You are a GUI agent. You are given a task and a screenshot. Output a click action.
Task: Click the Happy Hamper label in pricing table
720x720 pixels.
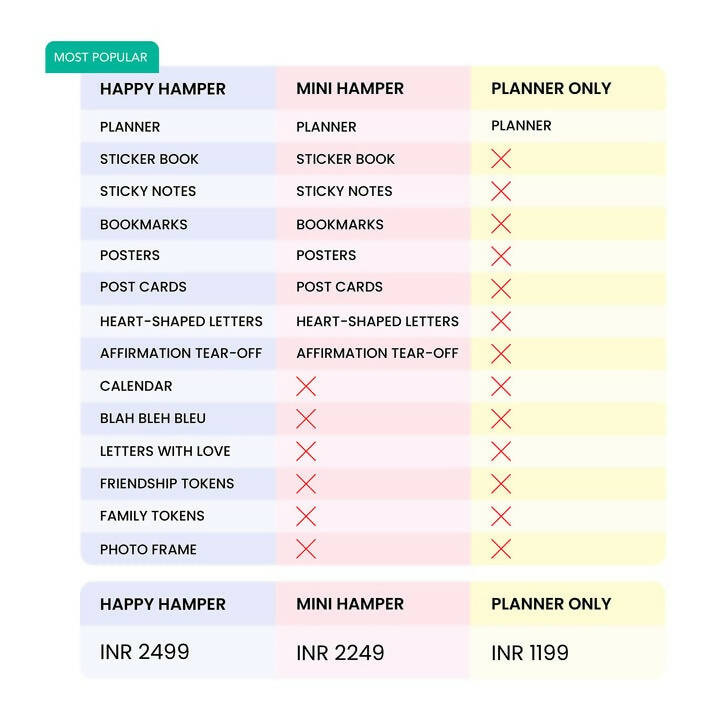pos(163,604)
